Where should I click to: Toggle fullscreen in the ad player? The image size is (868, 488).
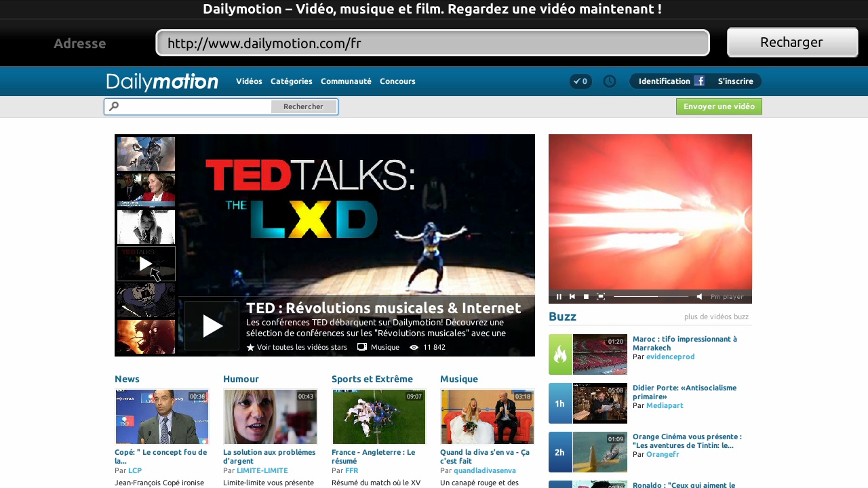tap(601, 296)
